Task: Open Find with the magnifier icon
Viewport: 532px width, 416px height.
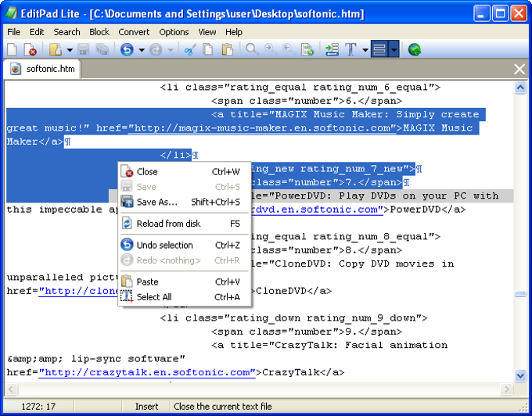Action: (x=252, y=50)
